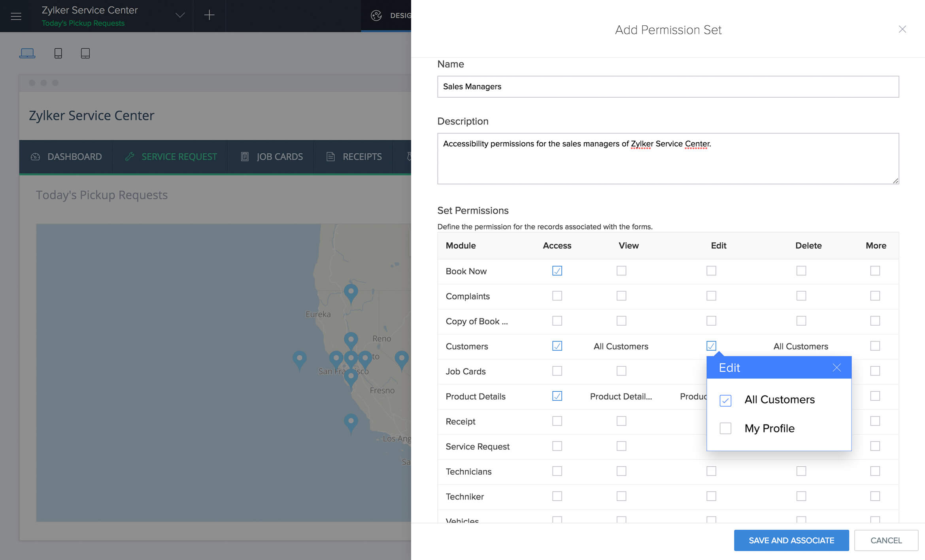Click the plus icon to add new
Image resolution: width=925 pixels, height=560 pixels.
click(x=209, y=15)
